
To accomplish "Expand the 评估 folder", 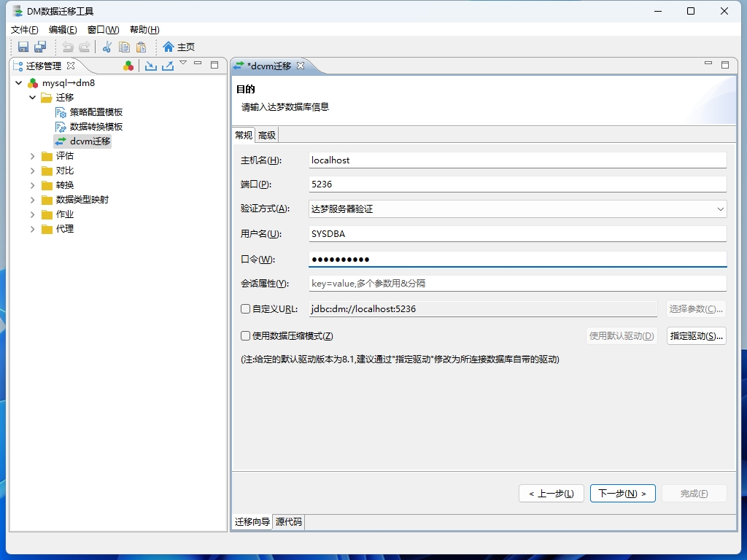I will click(x=32, y=156).
